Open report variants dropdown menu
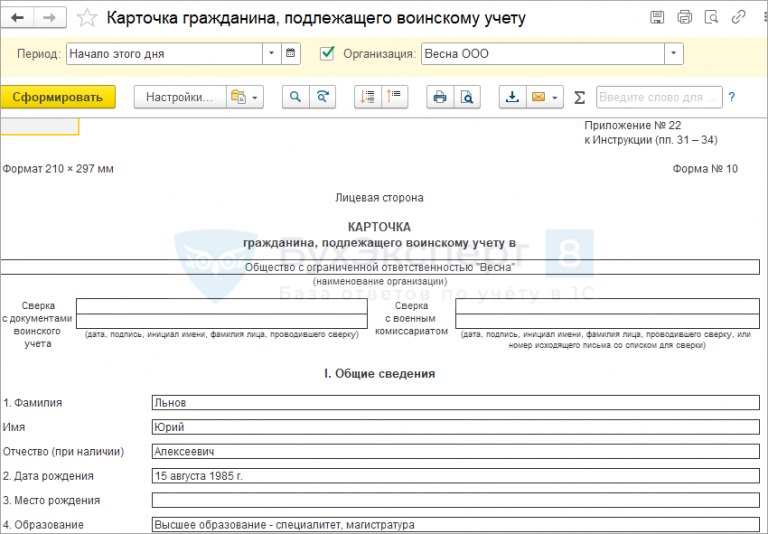Viewport: 768px width, 534px height. (245, 97)
